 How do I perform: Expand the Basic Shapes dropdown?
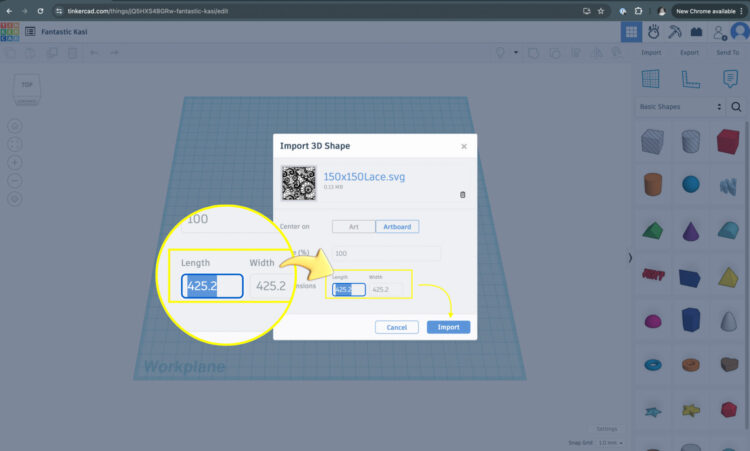[680, 106]
